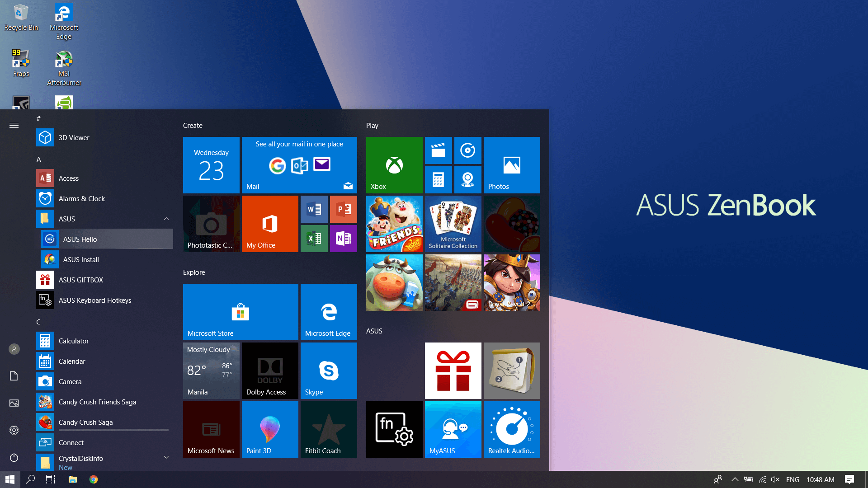
Task: Open the My Office tile
Action: pyautogui.click(x=270, y=224)
